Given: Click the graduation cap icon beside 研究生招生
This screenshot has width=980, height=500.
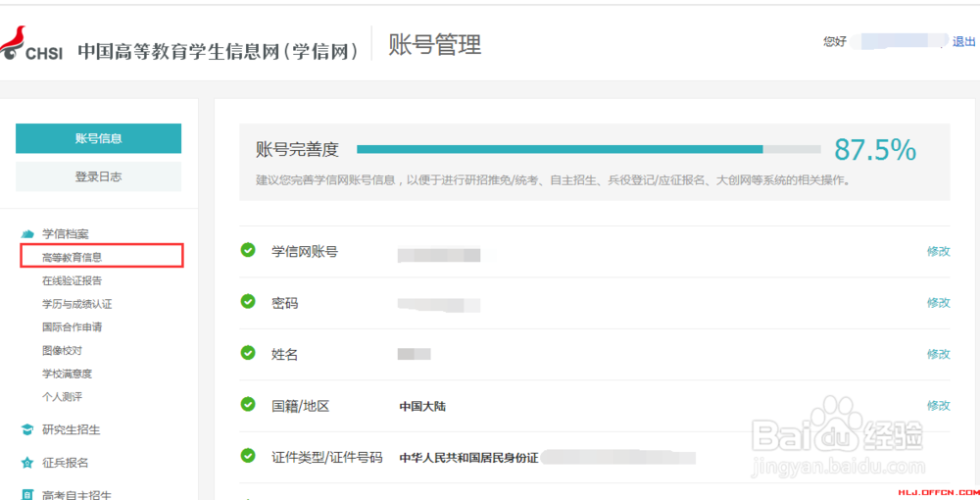Looking at the screenshot, I should pyautogui.click(x=27, y=429).
